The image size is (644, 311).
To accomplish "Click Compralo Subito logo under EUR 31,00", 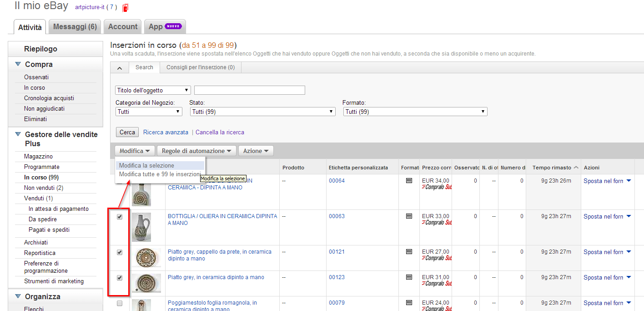I will click(437, 284).
